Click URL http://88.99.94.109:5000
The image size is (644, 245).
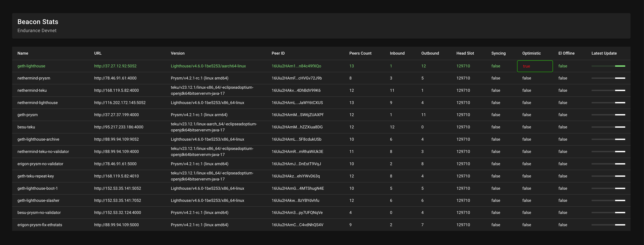click(116, 225)
